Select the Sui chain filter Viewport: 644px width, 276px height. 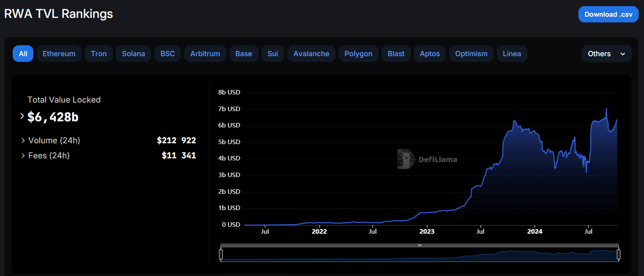point(273,54)
